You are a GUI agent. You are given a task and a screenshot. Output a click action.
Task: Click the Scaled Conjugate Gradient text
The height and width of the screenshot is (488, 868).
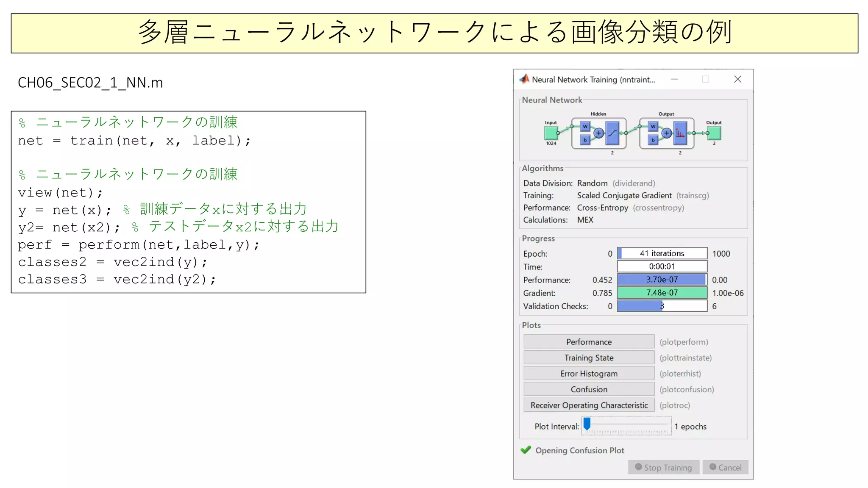pyautogui.click(x=624, y=195)
